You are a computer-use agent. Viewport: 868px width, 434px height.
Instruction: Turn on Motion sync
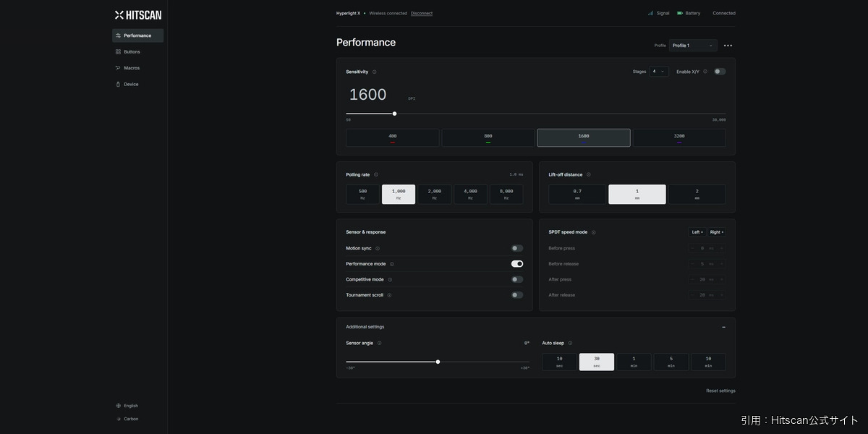(x=517, y=248)
